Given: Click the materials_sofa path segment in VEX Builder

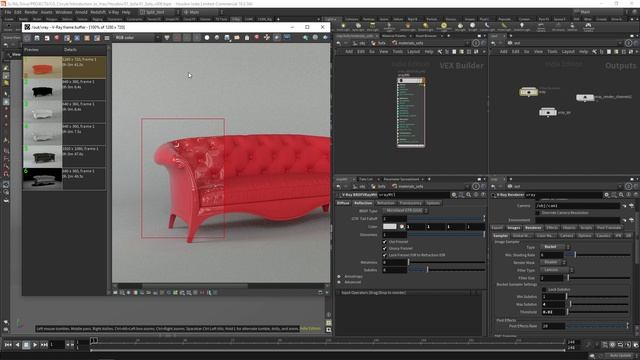Looking at the screenshot, I should click(x=407, y=43).
